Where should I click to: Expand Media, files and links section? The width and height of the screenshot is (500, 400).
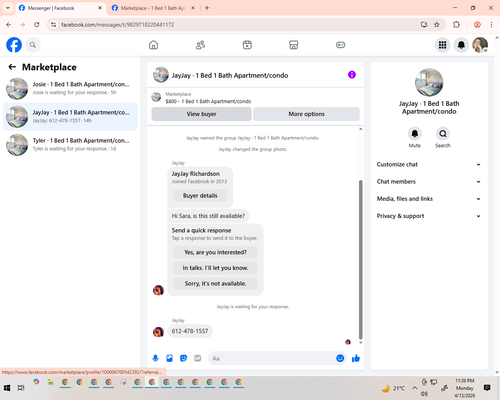pyautogui.click(x=429, y=199)
